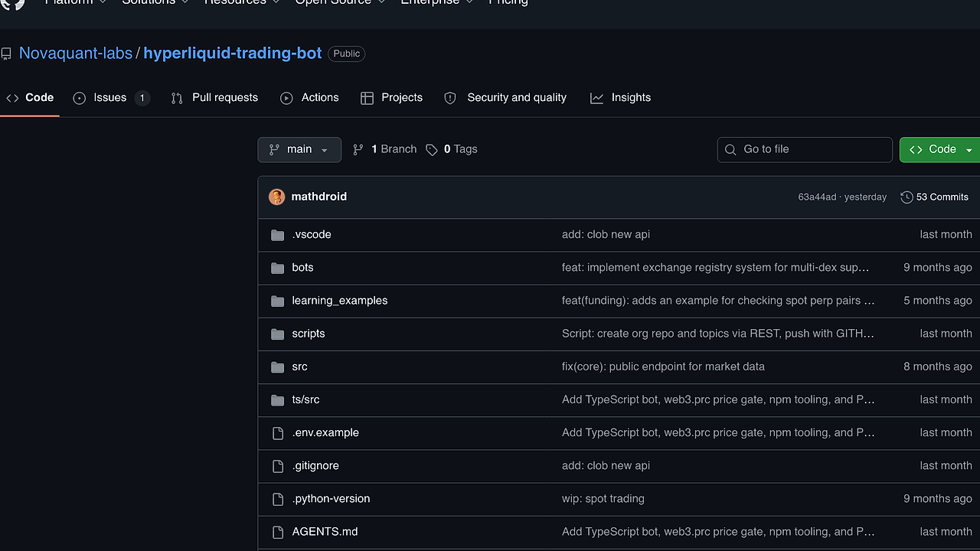The image size is (980, 551).
Task: Open the mathdroid author link
Action: click(x=319, y=197)
